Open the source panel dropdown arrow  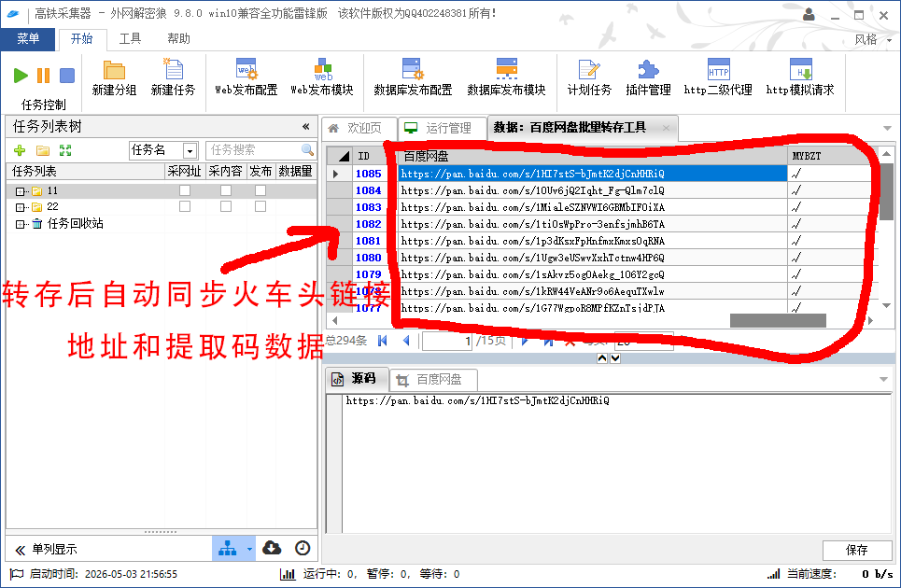884,379
